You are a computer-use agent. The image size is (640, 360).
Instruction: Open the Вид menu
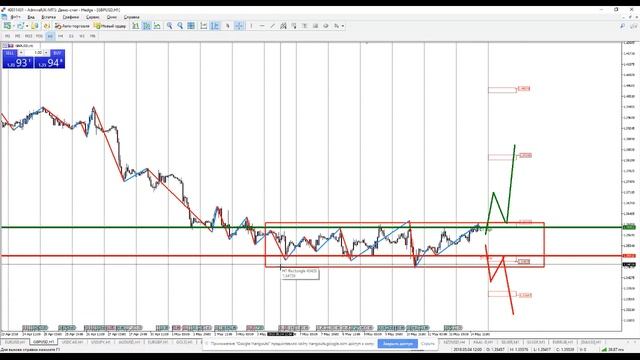click(31, 17)
